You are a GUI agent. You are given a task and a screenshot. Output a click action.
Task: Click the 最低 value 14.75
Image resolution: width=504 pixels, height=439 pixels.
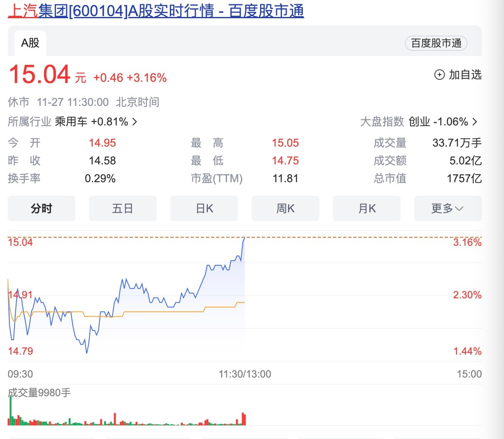pos(285,161)
